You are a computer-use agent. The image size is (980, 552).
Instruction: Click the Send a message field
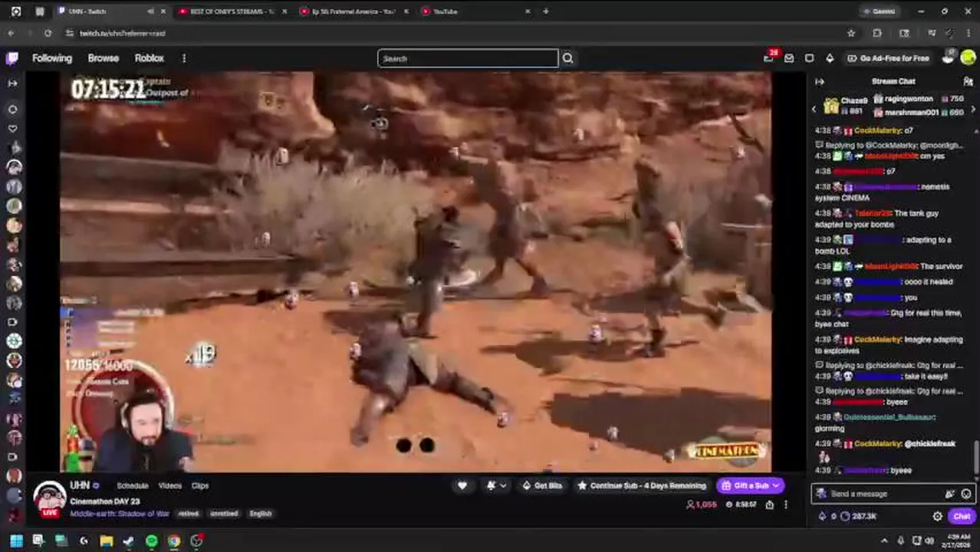[x=893, y=494]
